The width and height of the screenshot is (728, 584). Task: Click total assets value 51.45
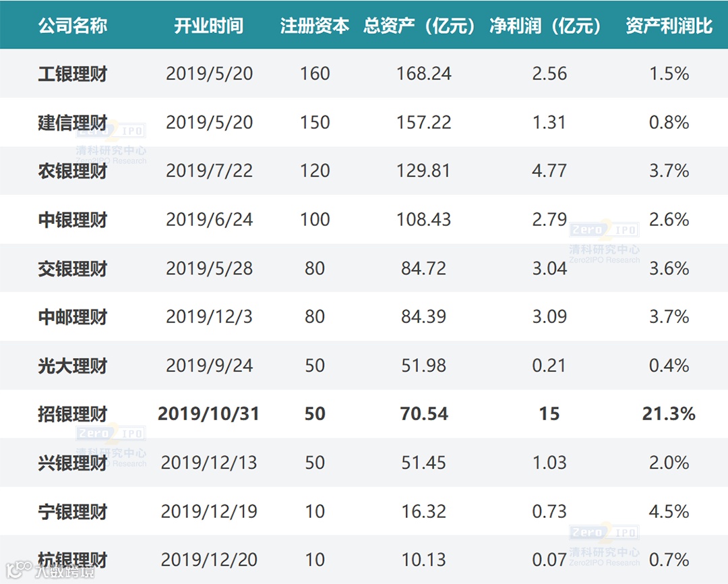(x=424, y=463)
